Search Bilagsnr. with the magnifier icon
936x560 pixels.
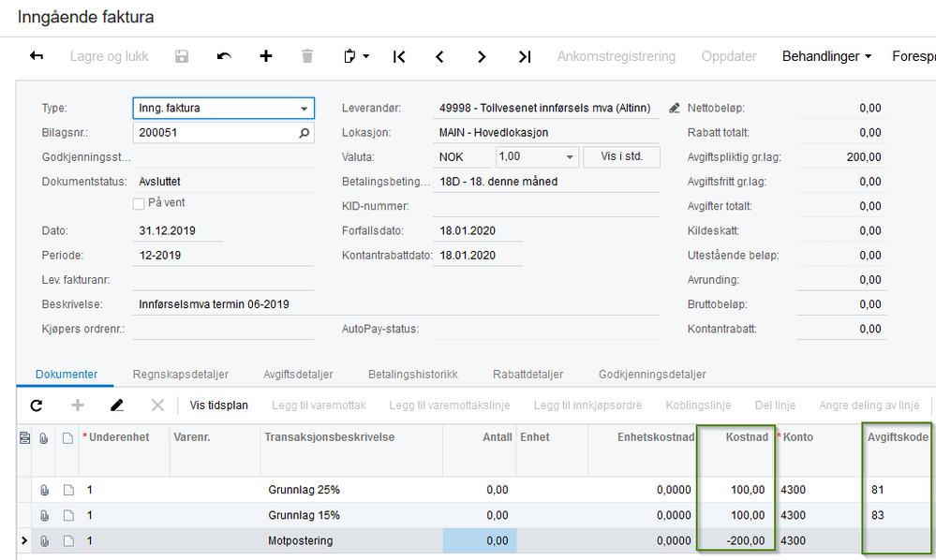pos(305,132)
